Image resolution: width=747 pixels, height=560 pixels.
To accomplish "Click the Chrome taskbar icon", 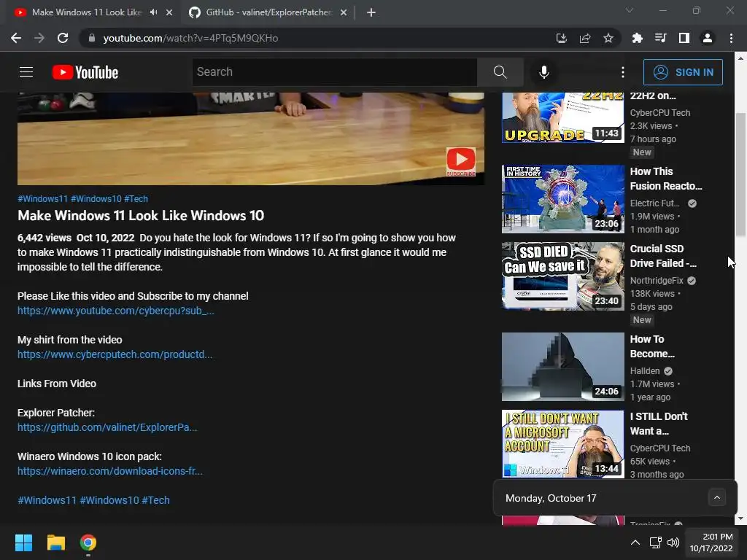I will point(88,542).
